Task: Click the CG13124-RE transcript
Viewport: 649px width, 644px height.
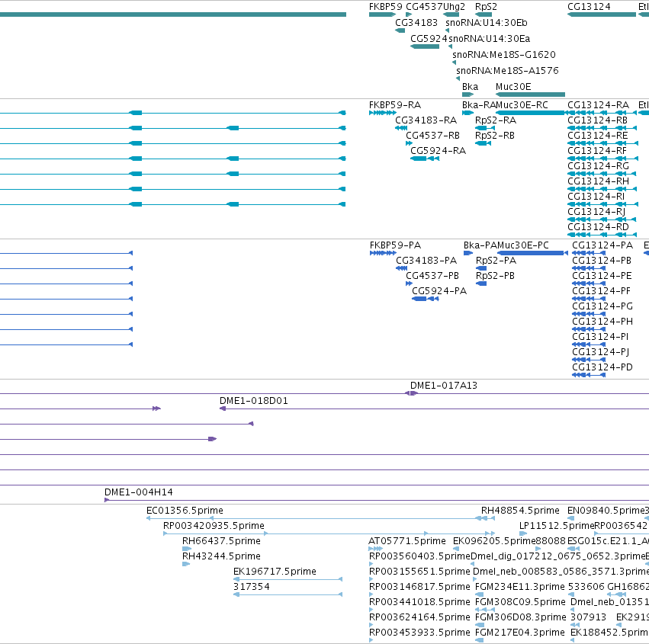Action: point(602,143)
